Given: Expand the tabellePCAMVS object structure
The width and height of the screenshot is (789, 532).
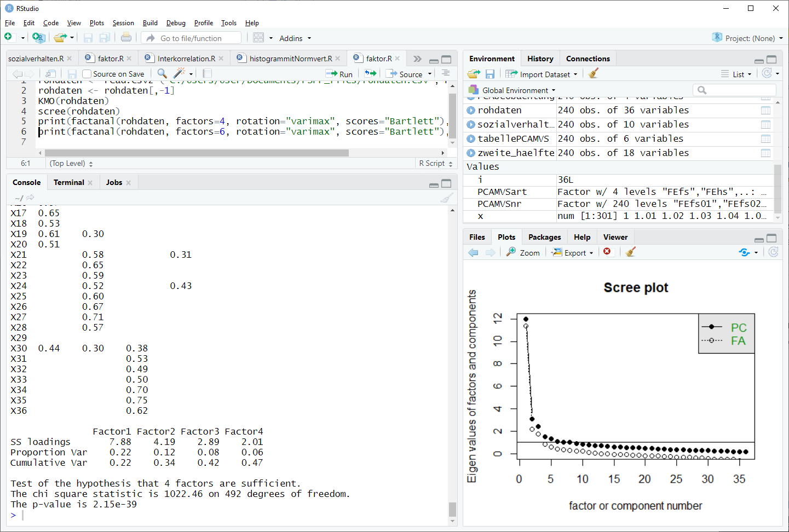Looking at the screenshot, I should pos(471,139).
